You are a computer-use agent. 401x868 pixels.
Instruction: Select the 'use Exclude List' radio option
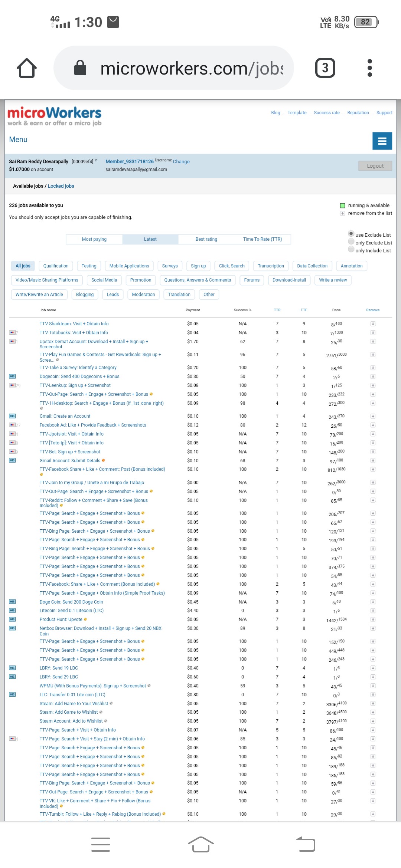(351, 234)
